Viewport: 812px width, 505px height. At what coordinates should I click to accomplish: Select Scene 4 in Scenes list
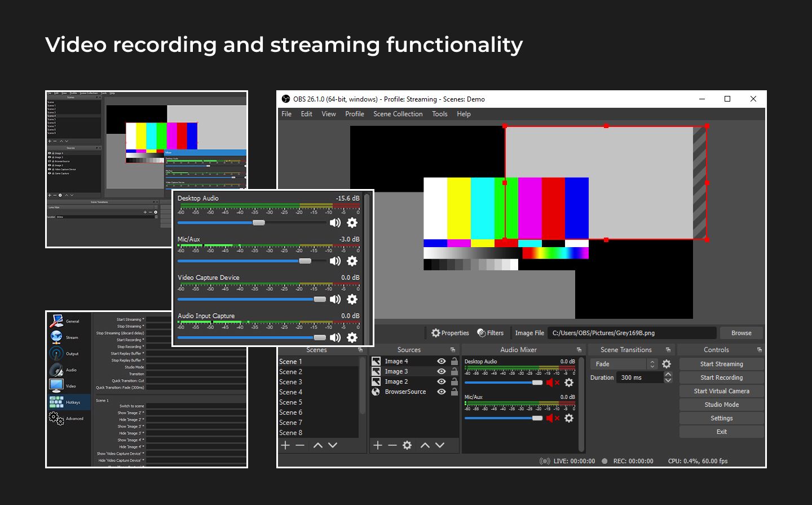pyautogui.click(x=319, y=392)
